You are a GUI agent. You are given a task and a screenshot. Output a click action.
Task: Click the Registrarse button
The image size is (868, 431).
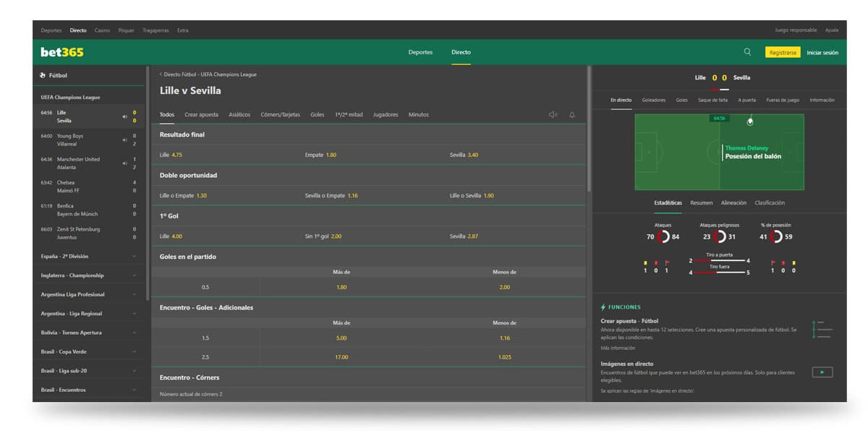pyautogui.click(x=783, y=52)
